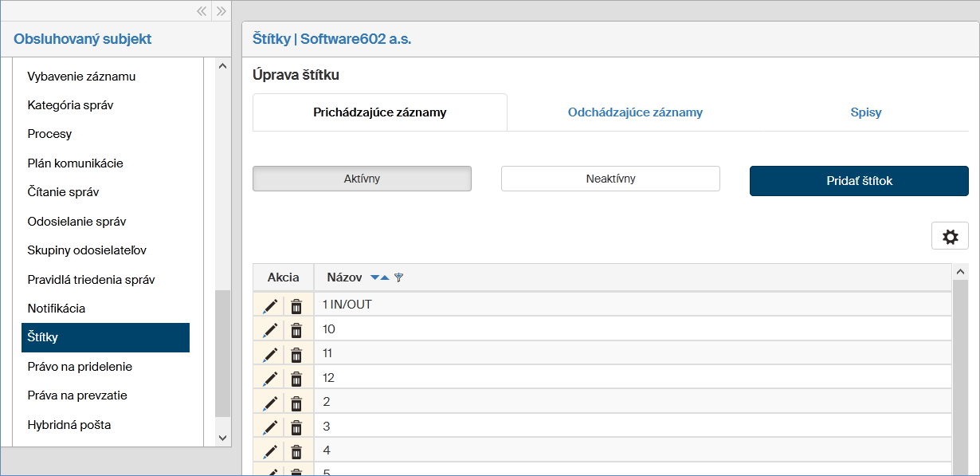Click trash icon for label 12
This screenshot has height=476, width=980.
pyautogui.click(x=296, y=379)
